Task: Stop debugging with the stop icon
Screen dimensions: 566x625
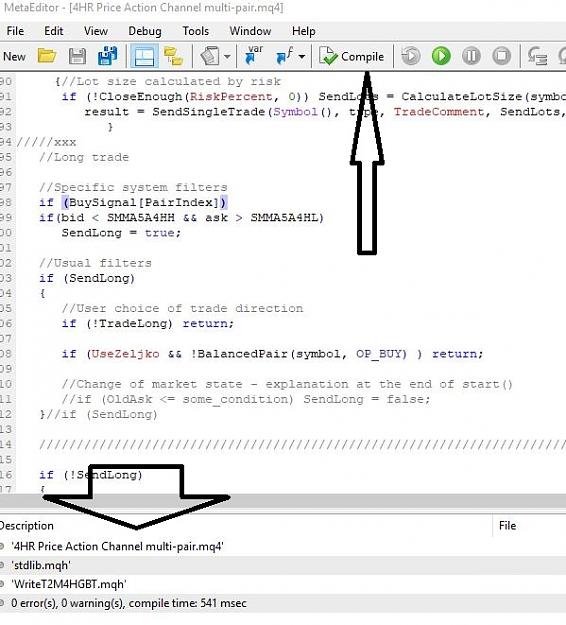Action: coord(501,56)
